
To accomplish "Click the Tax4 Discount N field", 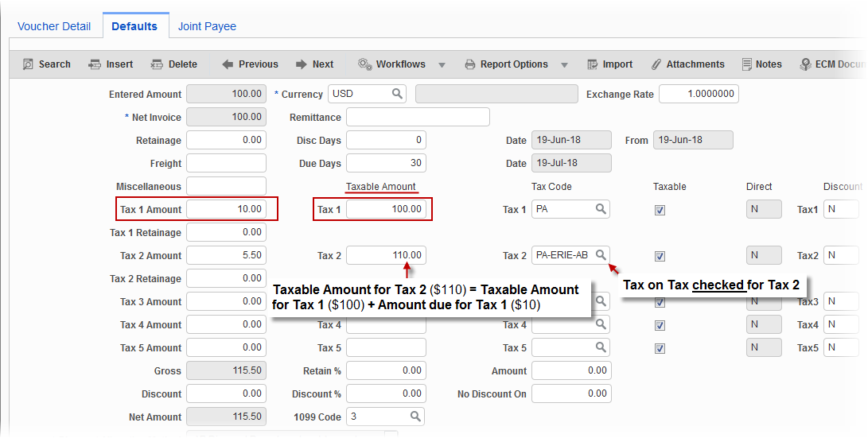I will tap(842, 324).
